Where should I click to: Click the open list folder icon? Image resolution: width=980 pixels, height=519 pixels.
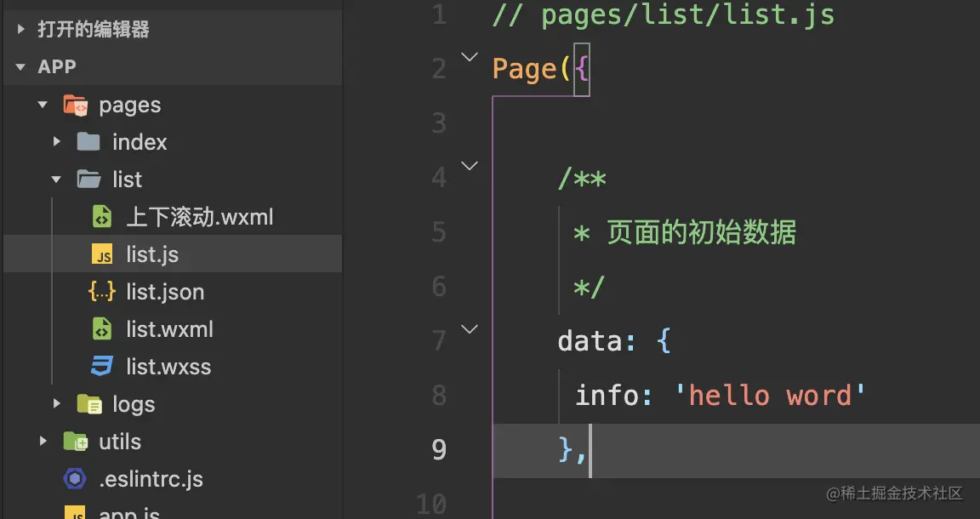click(88, 180)
